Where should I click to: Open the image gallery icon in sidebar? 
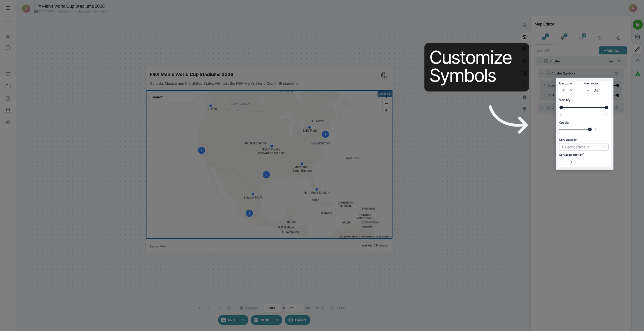(x=8, y=98)
